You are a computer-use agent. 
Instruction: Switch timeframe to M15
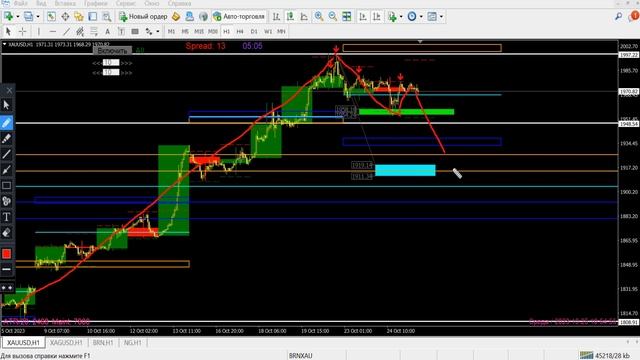pyautogui.click(x=199, y=31)
